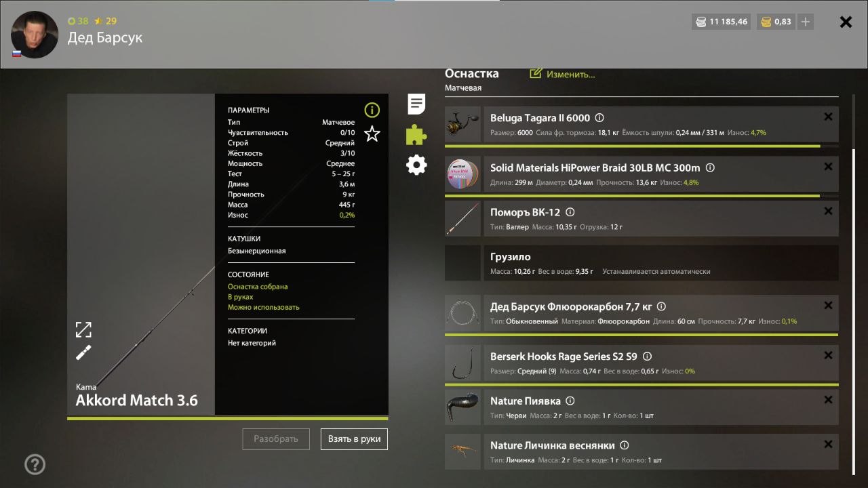Image resolution: width=868 pixels, height=488 pixels.
Task: Remove Beluga Tagara II 6000 reel
Action: tap(828, 117)
